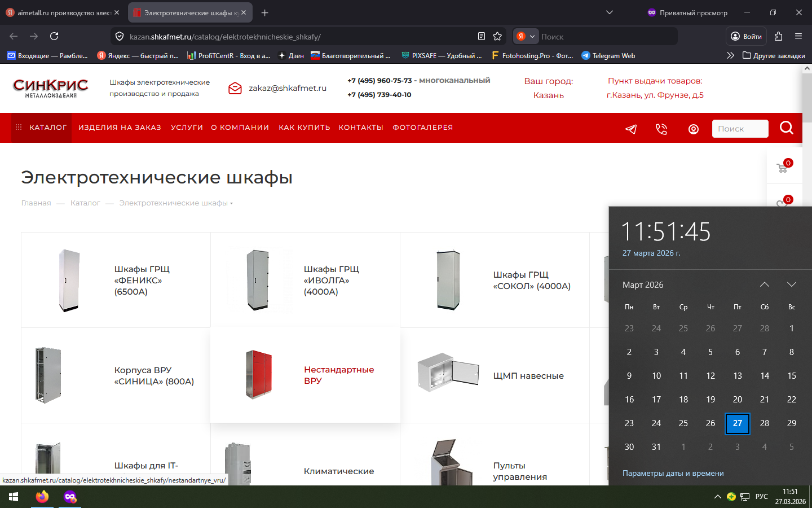
Task: Open Yandex search engine dropdown
Action: (526, 36)
